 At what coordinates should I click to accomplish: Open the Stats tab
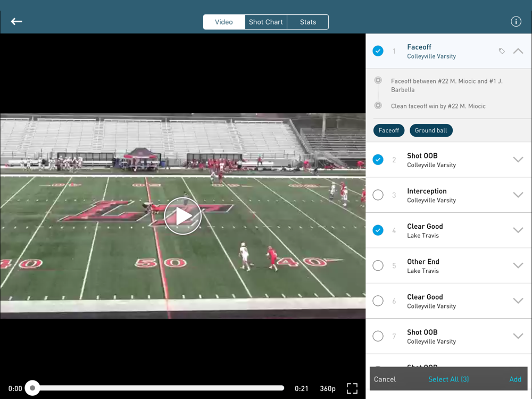pyautogui.click(x=307, y=22)
